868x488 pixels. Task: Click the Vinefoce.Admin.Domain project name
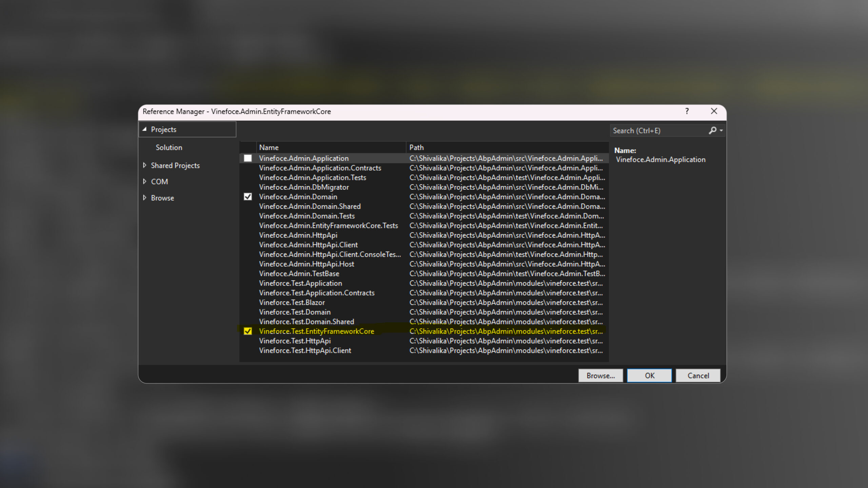click(x=298, y=197)
